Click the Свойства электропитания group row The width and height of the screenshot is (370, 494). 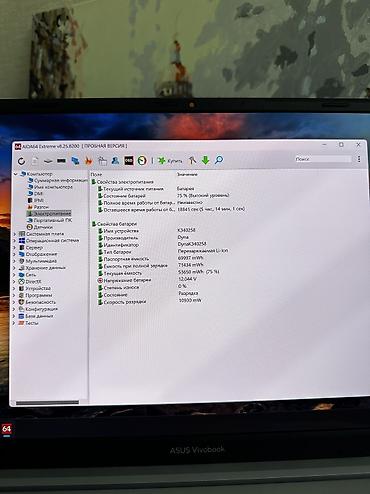pyautogui.click(x=122, y=182)
